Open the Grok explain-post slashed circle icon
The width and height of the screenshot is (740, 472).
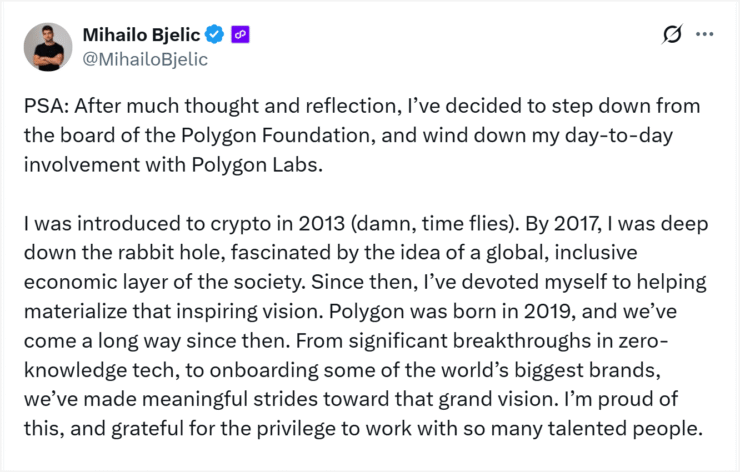[672, 34]
